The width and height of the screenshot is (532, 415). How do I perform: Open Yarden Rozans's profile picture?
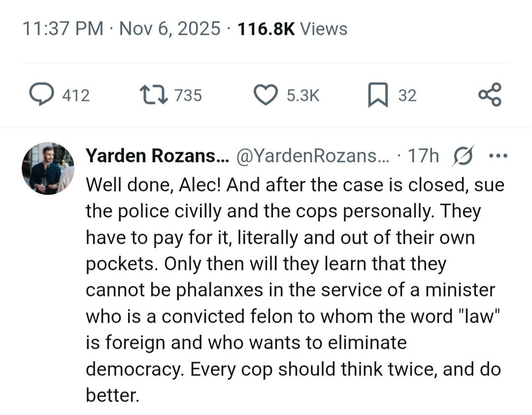click(x=48, y=169)
